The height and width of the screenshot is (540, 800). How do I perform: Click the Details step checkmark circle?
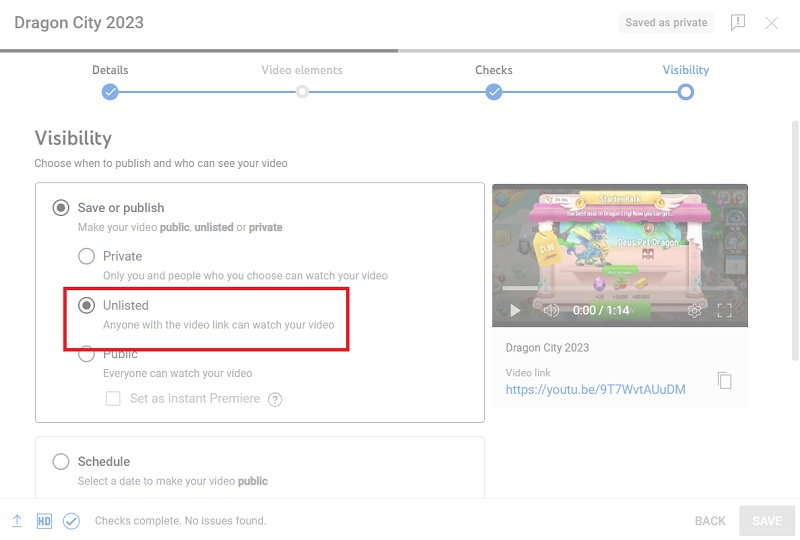tap(110, 92)
